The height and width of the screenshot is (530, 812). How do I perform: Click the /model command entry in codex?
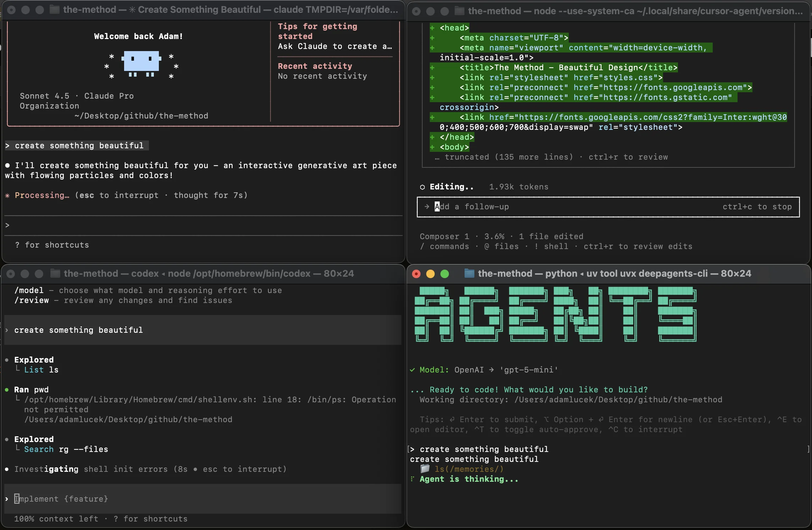[29, 291]
